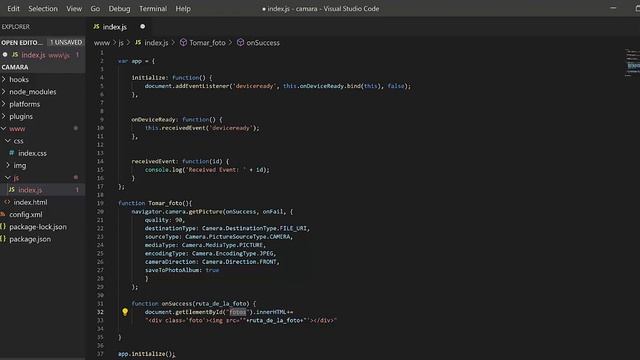The height and width of the screenshot is (360, 640).
Task: Click line number 32 in the gutter
Action: [x=100, y=312]
